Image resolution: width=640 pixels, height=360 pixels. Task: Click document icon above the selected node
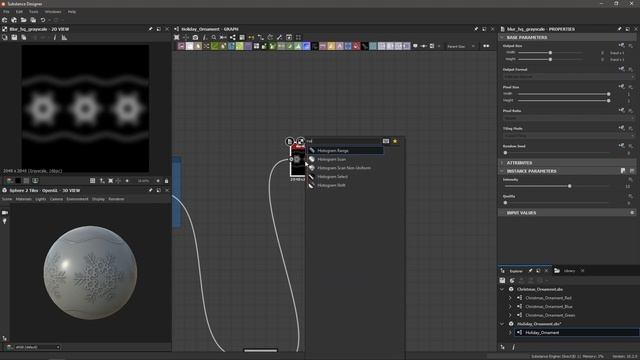point(289,141)
